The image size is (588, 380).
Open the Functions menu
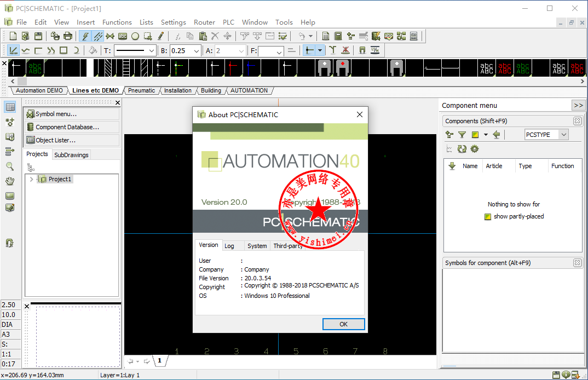(x=117, y=22)
